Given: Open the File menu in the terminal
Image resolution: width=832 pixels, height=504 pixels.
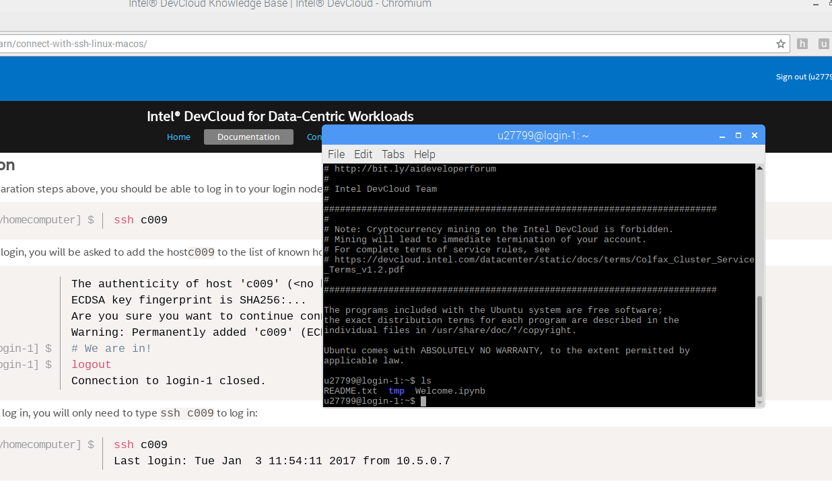Looking at the screenshot, I should 336,154.
